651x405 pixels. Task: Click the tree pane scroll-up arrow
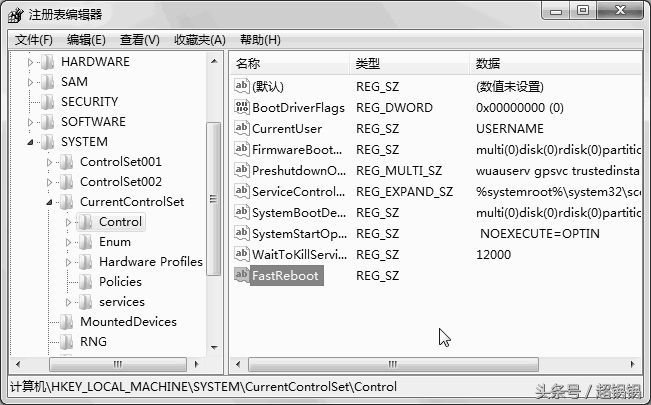(214, 61)
